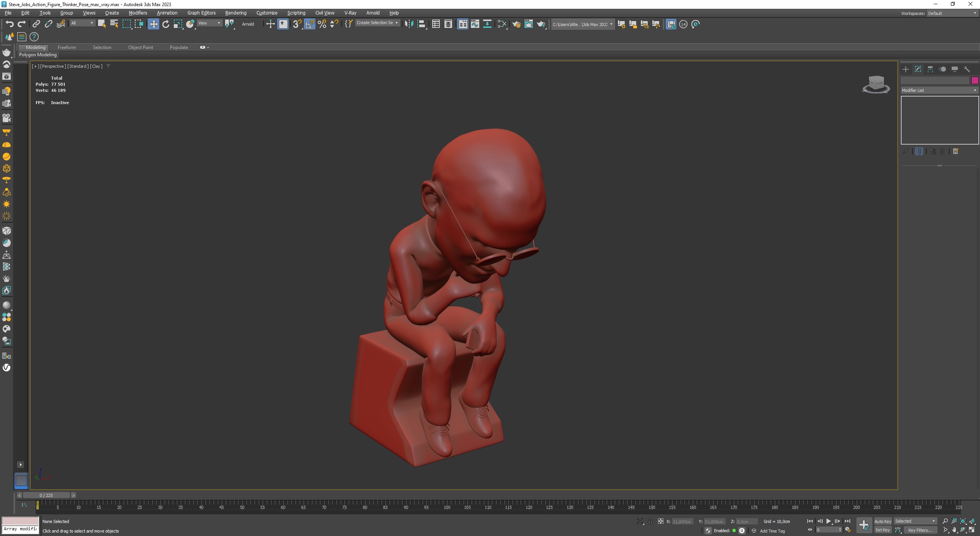This screenshot has width=980, height=536.
Task: Open the Motion panel tab icon
Action: (x=942, y=69)
